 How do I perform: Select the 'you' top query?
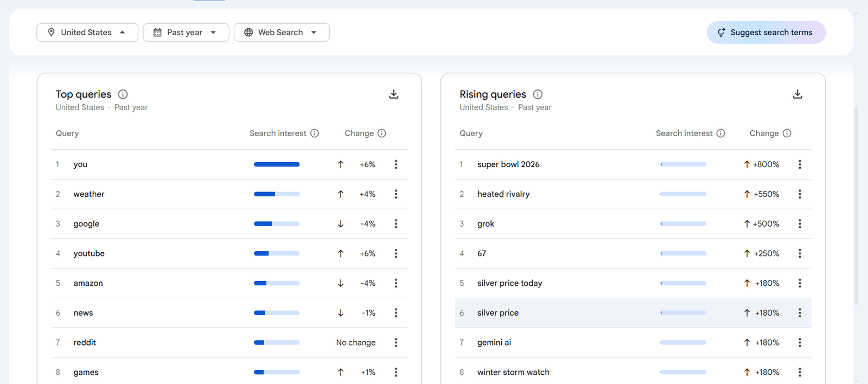coord(80,164)
